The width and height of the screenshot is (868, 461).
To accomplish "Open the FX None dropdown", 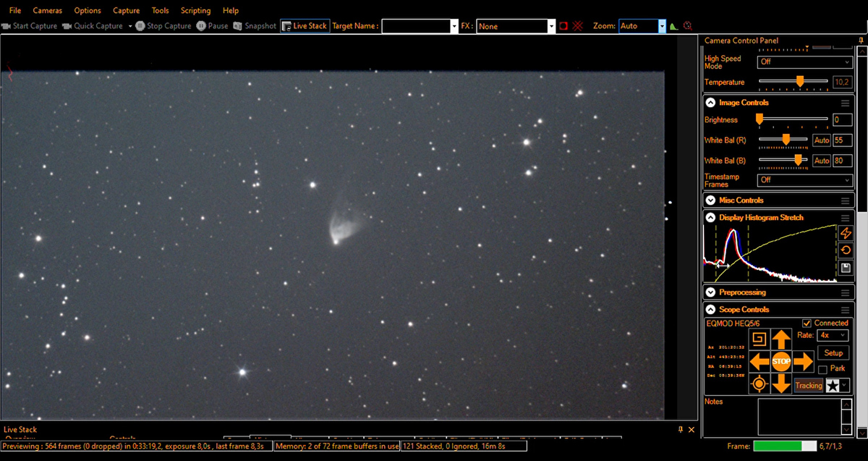I will point(552,26).
